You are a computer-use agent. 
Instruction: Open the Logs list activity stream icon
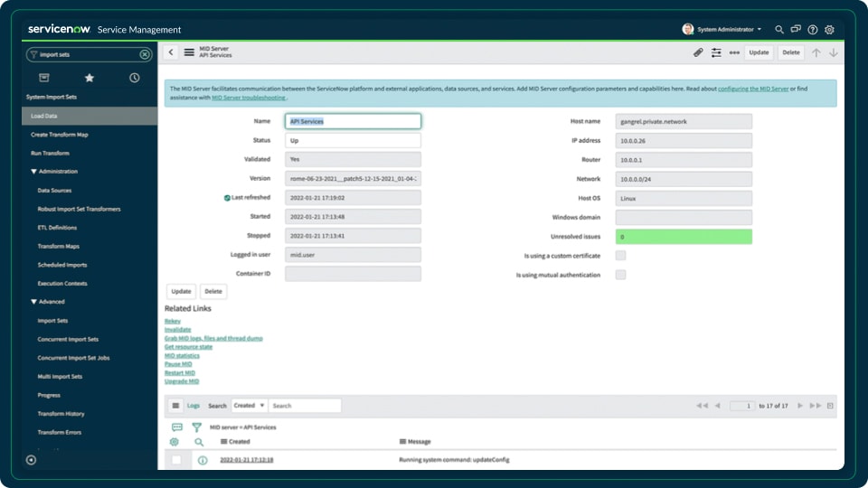click(x=177, y=427)
